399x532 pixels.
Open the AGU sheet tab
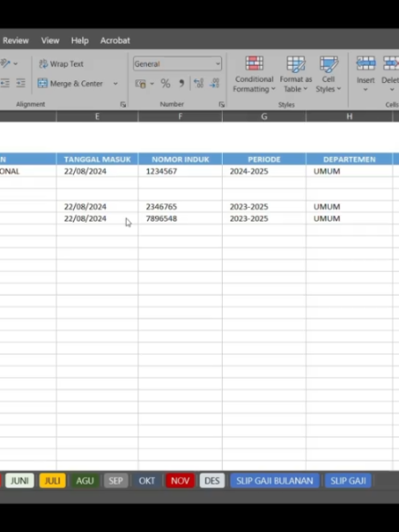click(x=85, y=481)
